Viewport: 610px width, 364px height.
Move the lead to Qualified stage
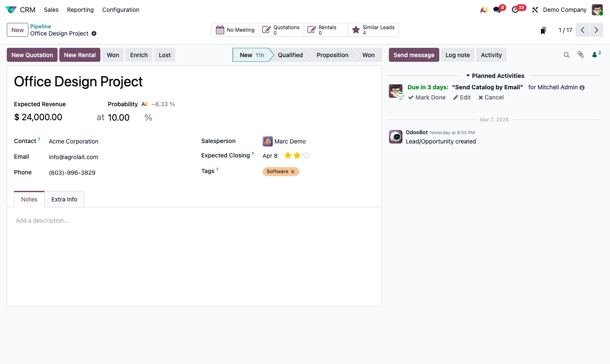click(290, 55)
